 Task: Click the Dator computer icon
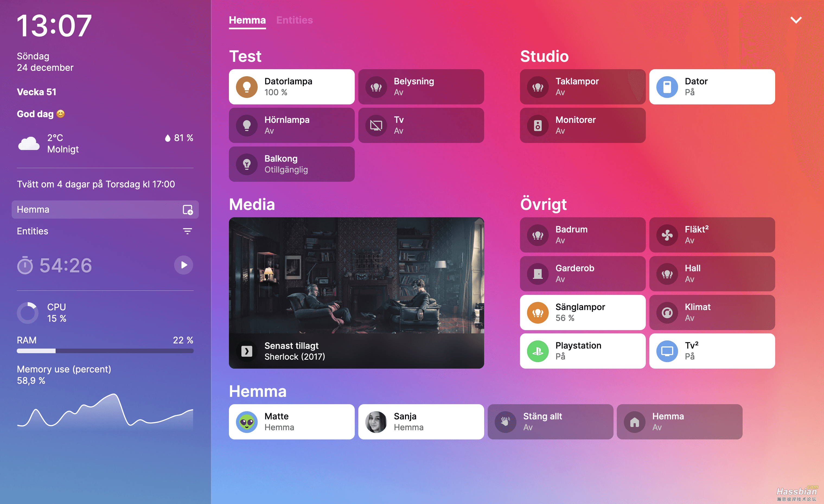(667, 87)
